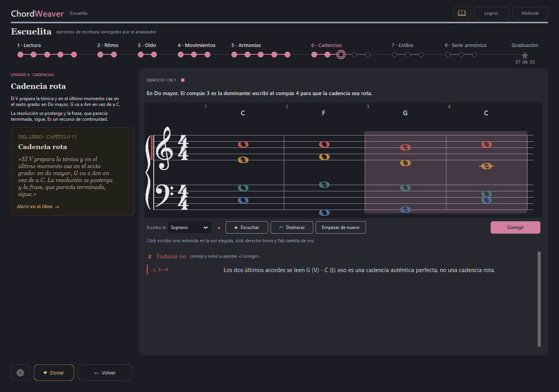Open the Logros page
The image size is (559, 392).
coord(491,13)
